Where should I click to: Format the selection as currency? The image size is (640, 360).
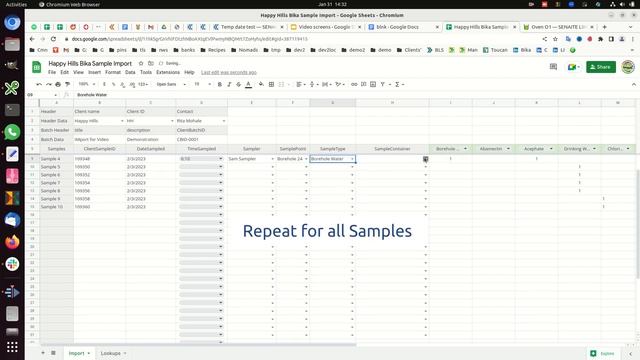click(x=104, y=84)
